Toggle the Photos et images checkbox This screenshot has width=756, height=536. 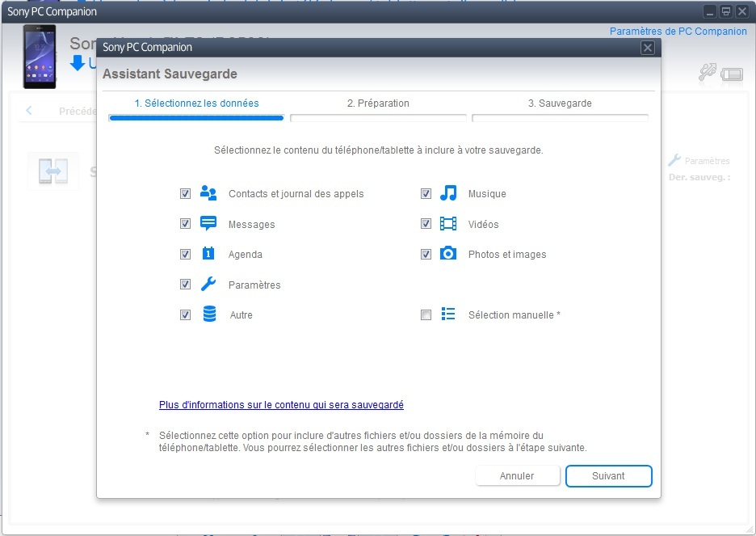(x=426, y=255)
